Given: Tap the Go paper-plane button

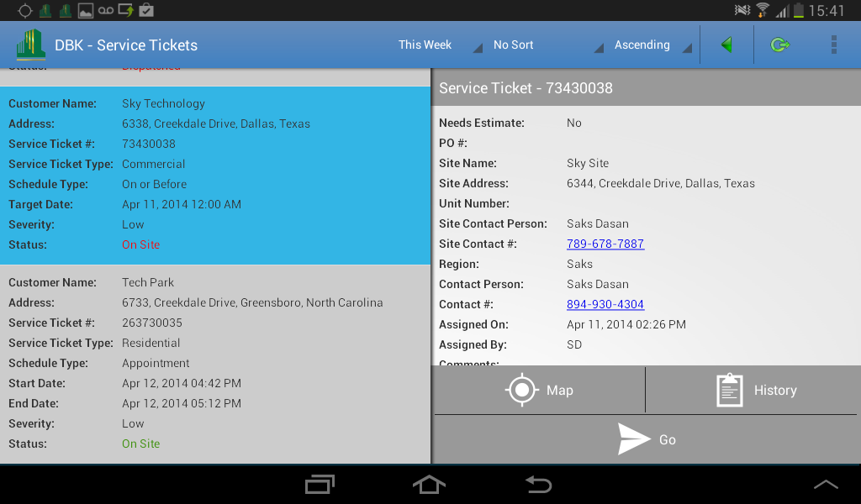Looking at the screenshot, I should [x=646, y=439].
